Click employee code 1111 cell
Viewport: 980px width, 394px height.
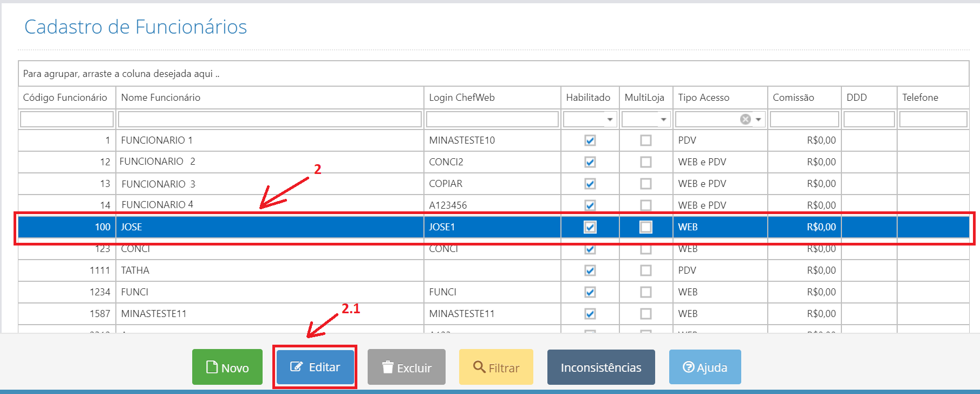(67, 270)
